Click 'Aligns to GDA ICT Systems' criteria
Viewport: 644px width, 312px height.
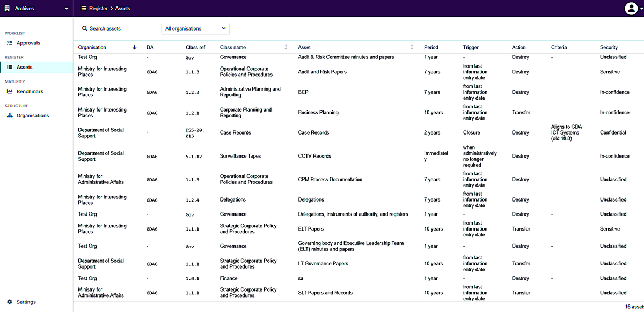click(567, 132)
